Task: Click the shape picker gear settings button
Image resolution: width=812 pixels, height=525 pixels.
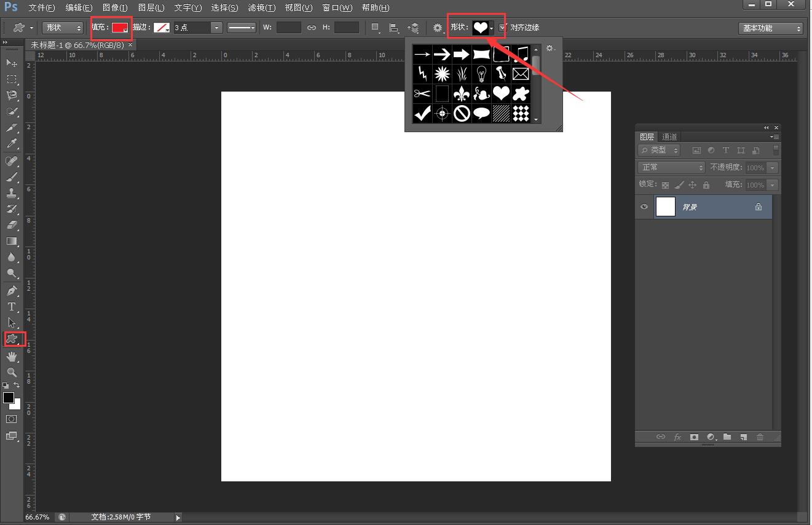Action: [550, 49]
